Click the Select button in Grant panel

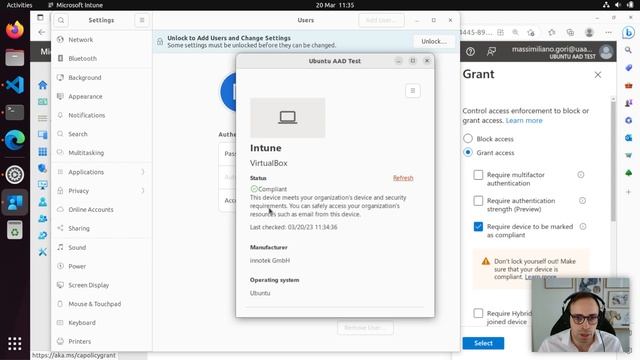[x=483, y=343]
